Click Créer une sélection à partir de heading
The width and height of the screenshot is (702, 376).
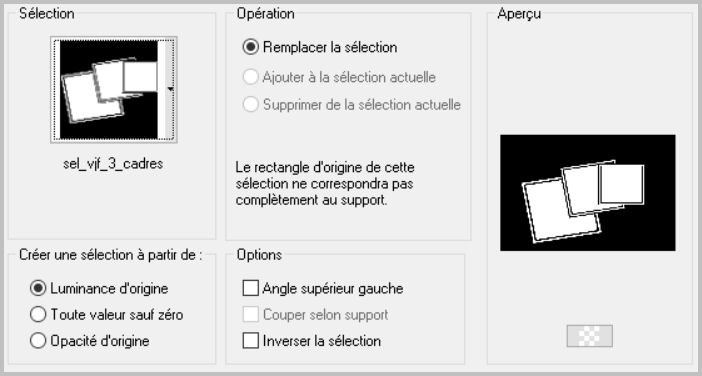pos(111,255)
